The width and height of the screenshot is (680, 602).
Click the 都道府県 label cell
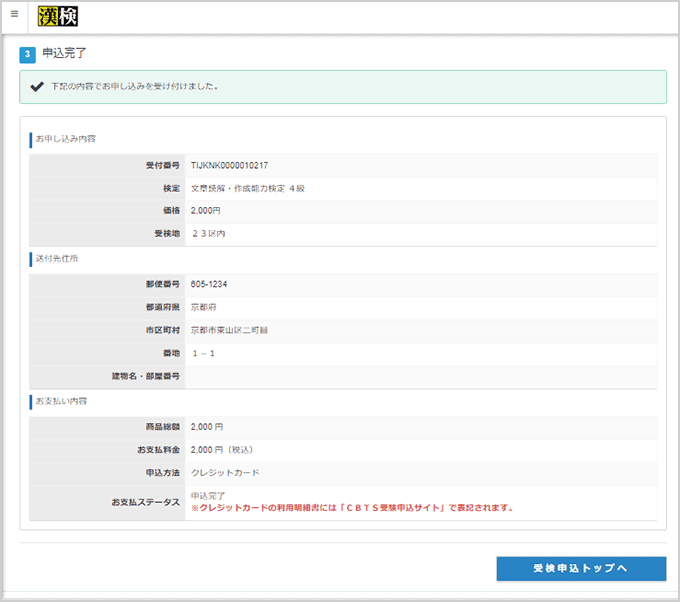(x=107, y=307)
